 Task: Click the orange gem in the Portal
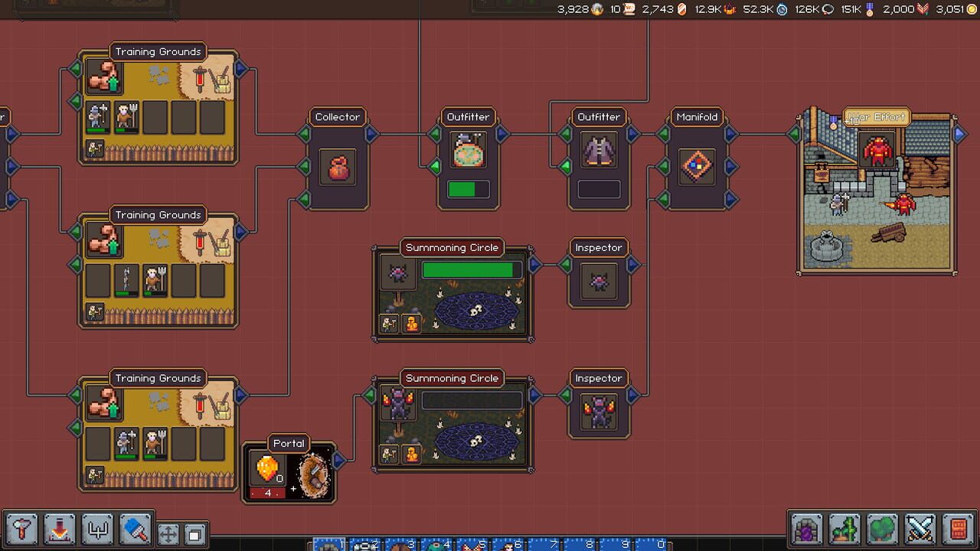(266, 468)
